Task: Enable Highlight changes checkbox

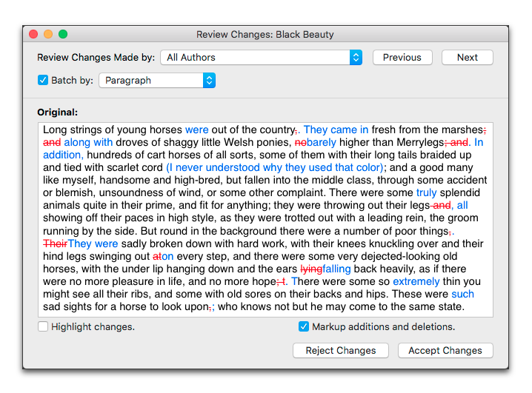Action: 43,326
